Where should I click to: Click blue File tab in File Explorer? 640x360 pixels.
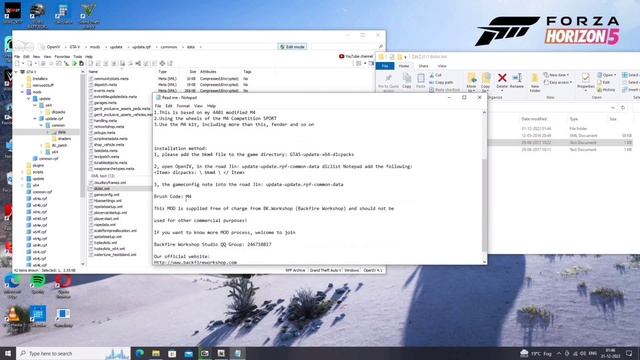click(385, 66)
